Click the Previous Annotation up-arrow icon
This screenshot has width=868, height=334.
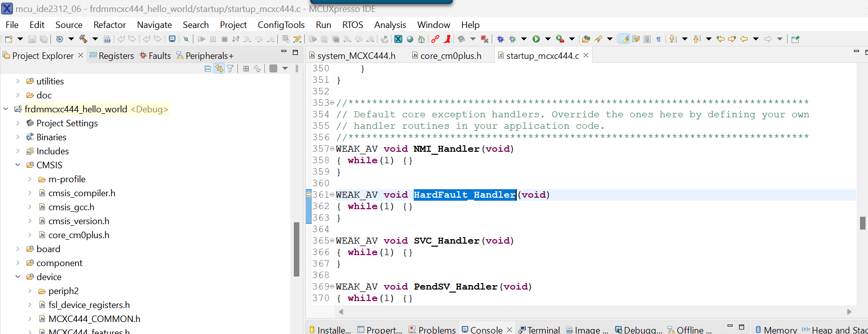697,39
